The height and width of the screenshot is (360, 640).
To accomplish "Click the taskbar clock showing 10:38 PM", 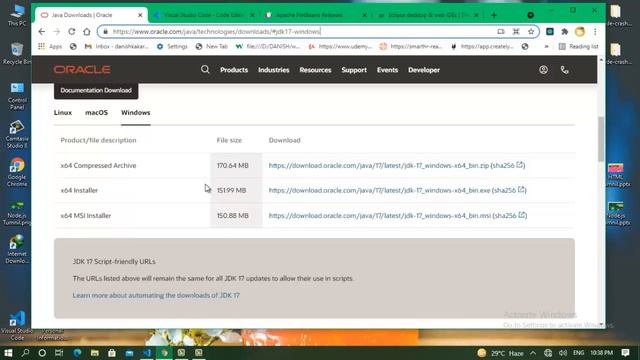I will 601,353.
